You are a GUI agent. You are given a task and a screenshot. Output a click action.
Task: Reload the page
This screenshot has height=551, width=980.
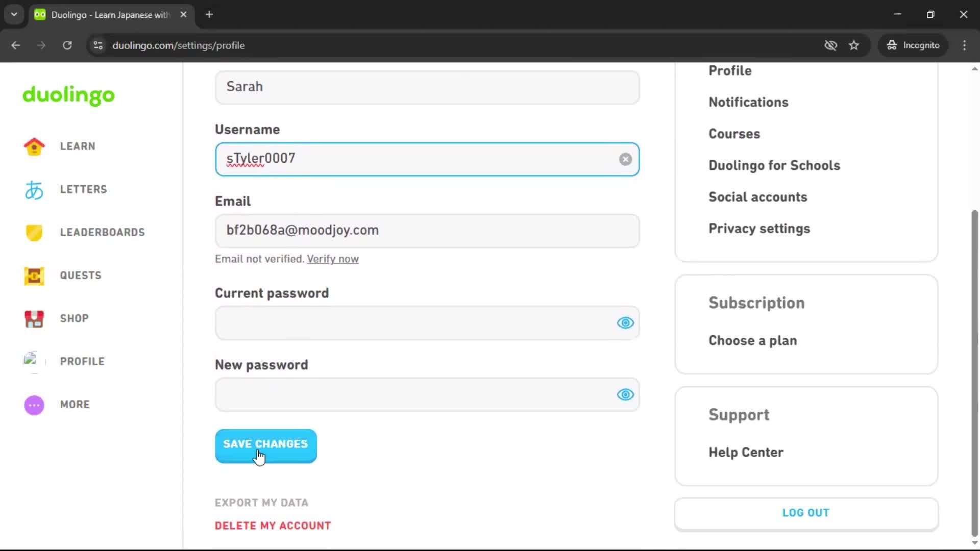(x=67, y=45)
